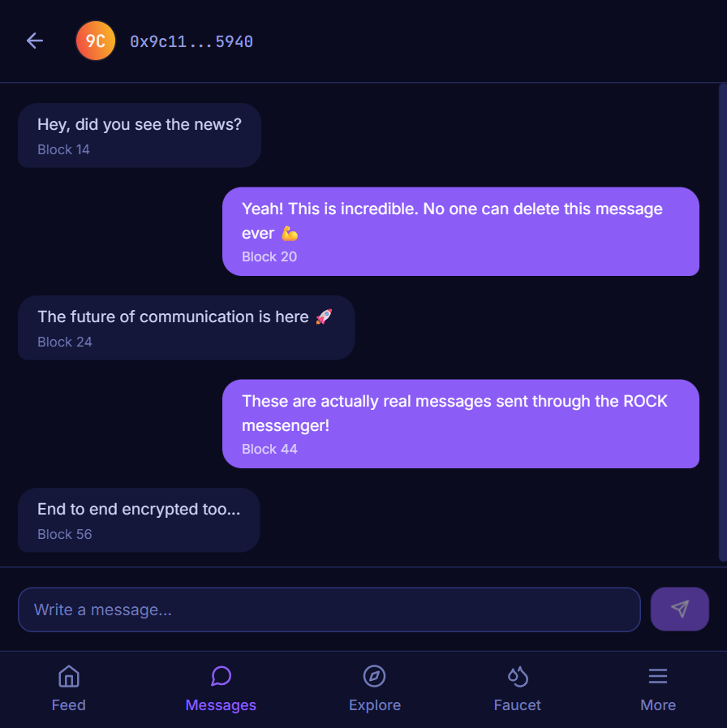Open the 9C contact avatar
Screen dimensions: 727x728
point(95,41)
